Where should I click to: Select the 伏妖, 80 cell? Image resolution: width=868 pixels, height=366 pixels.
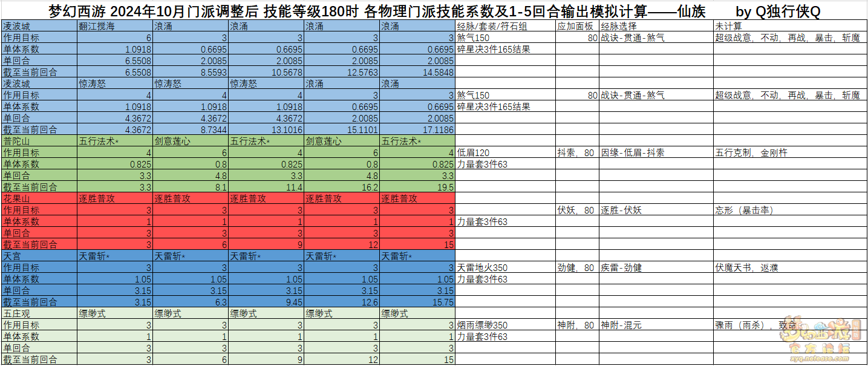pos(577,210)
